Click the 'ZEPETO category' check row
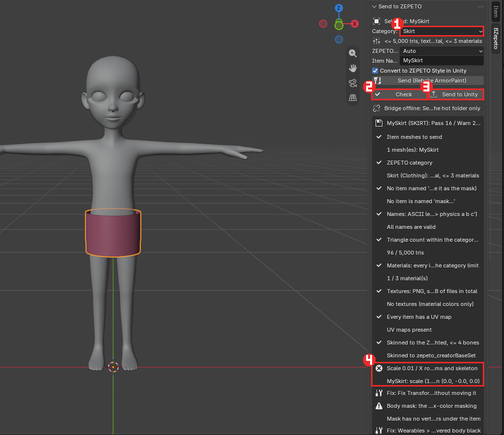 tap(428, 163)
